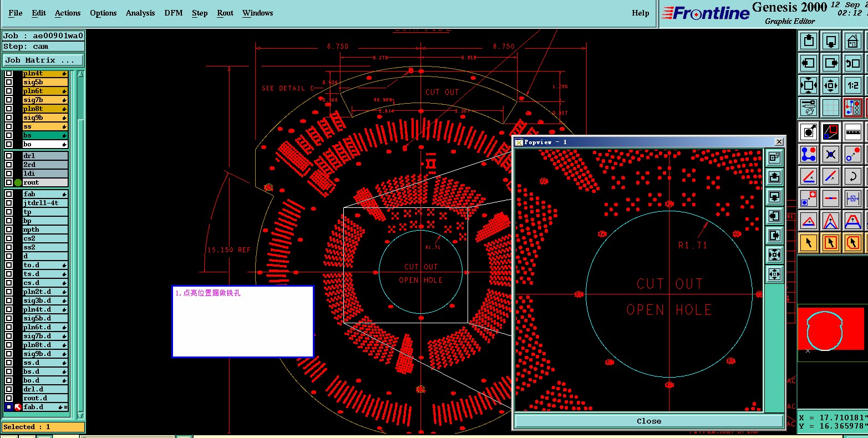Click the traffic-light netlist icon

click(852, 108)
